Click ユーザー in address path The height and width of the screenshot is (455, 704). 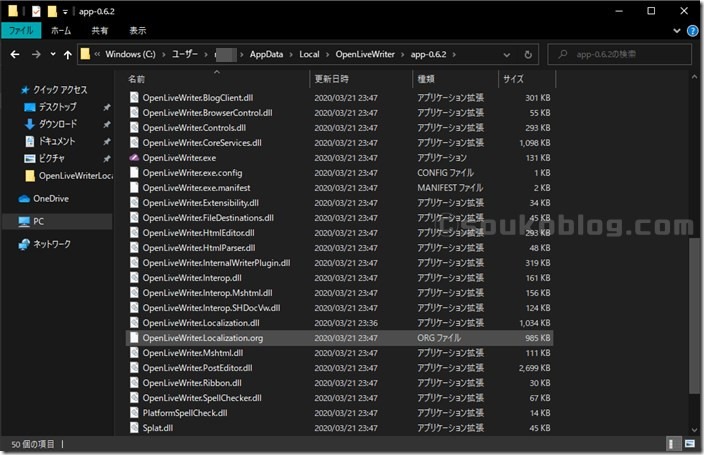pos(185,54)
